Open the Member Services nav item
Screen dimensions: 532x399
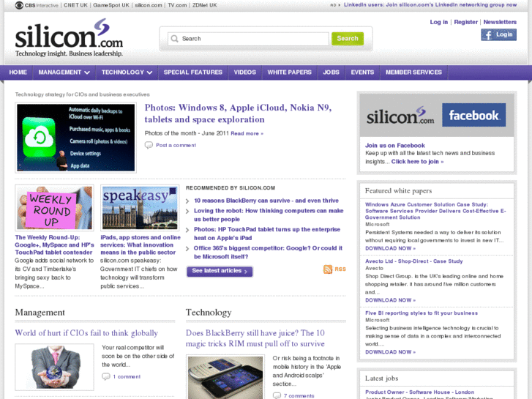click(413, 72)
